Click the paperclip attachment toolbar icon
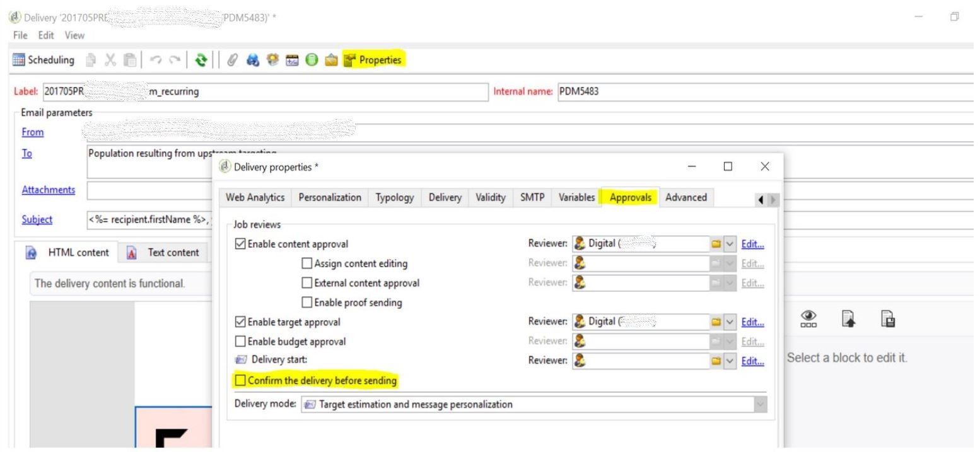This screenshot has width=980, height=452. (231, 61)
